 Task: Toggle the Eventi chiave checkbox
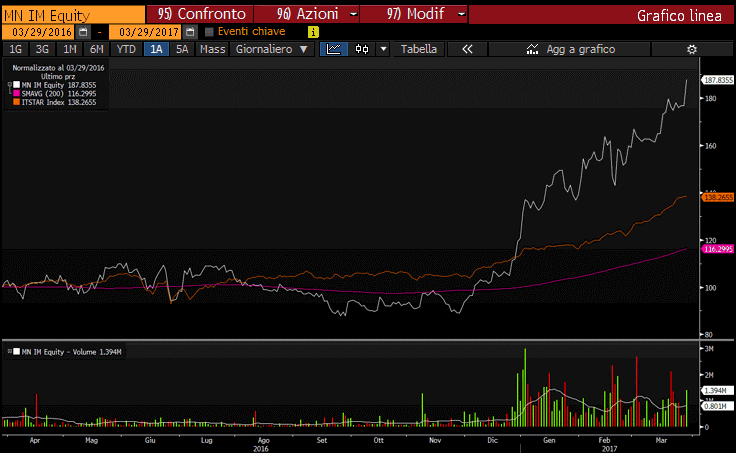209,32
